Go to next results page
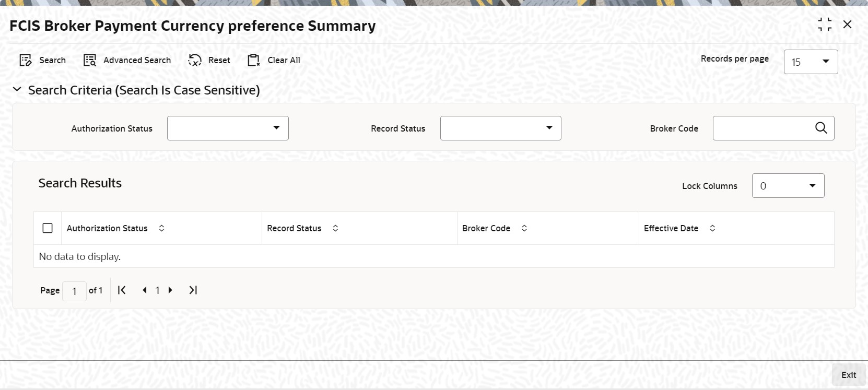This screenshot has width=868, height=390. click(170, 290)
